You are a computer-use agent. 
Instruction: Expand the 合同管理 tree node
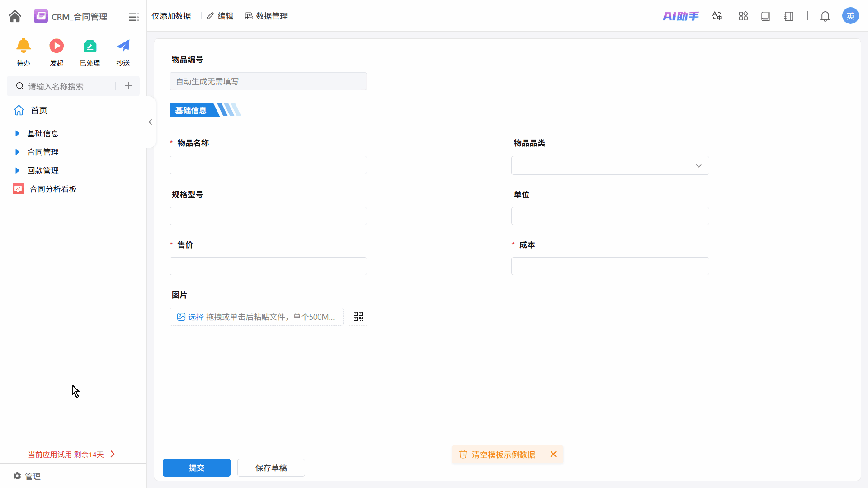pyautogui.click(x=17, y=152)
